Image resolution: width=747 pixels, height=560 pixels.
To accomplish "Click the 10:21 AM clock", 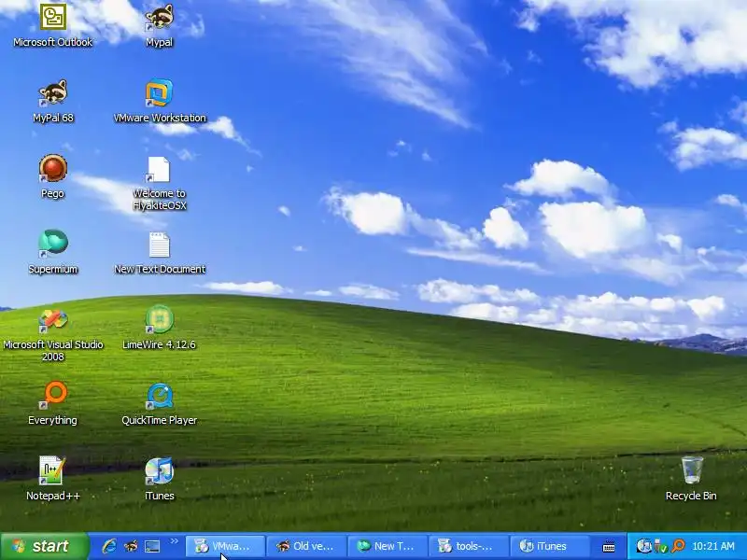I will (713, 546).
